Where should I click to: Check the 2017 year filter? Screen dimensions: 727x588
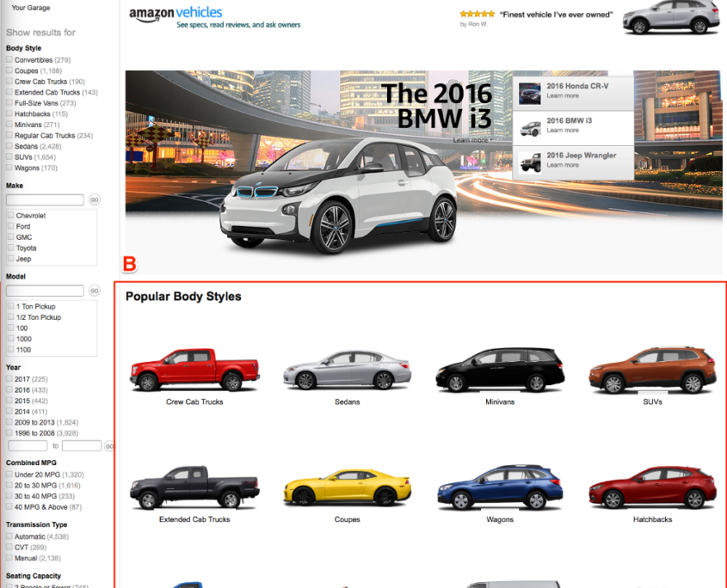point(9,378)
